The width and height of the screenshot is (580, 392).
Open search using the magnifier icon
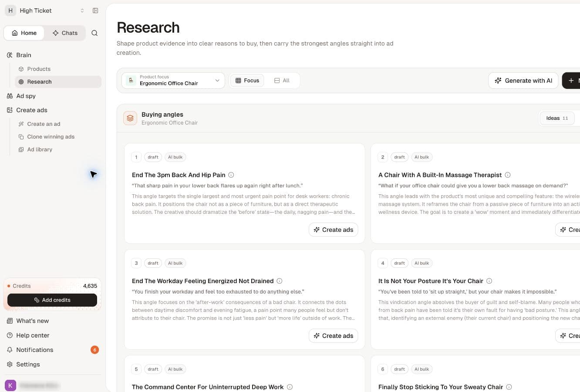click(x=94, y=33)
